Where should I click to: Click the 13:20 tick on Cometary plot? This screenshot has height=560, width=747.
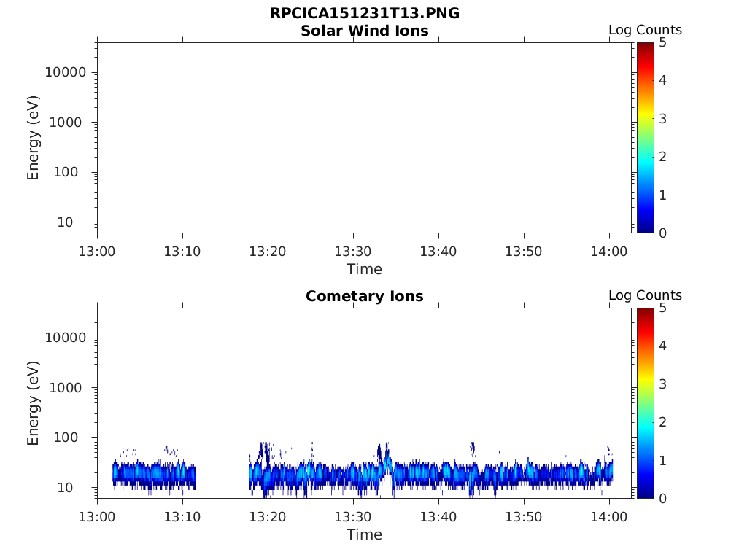[x=268, y=517]
